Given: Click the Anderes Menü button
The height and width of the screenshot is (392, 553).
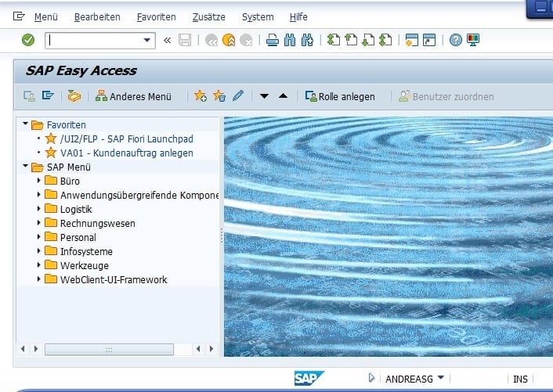Looking at the screenshot, I should pos(133,96).
